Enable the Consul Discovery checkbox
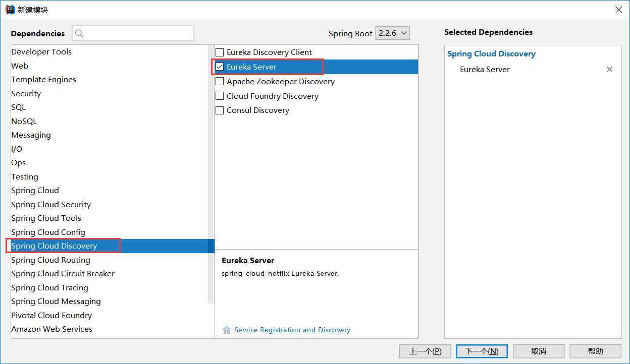This screenshot has height=364, width=630. tap(220, 110)
